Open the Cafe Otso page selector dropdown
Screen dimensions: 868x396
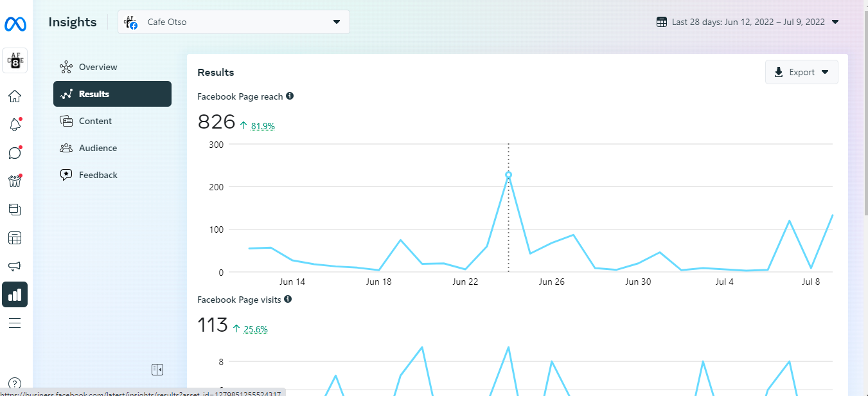coord(234,22)
